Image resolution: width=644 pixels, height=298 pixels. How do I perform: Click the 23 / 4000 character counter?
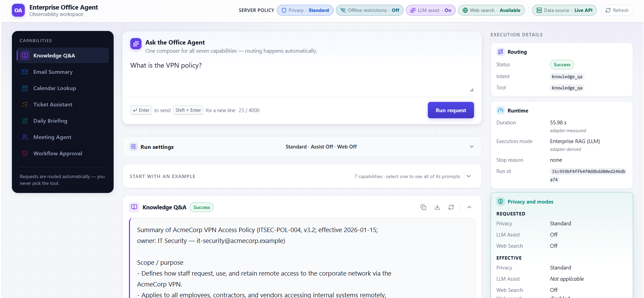(249, 110)
